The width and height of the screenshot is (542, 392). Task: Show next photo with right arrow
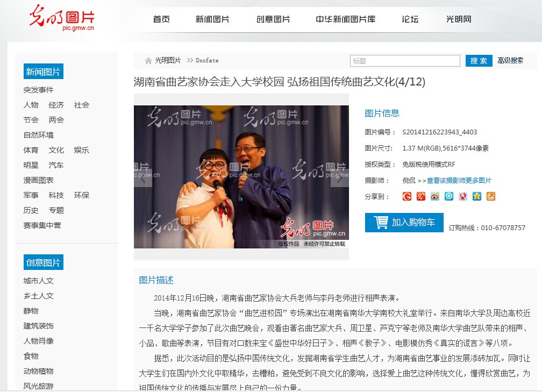click(340, 179)
